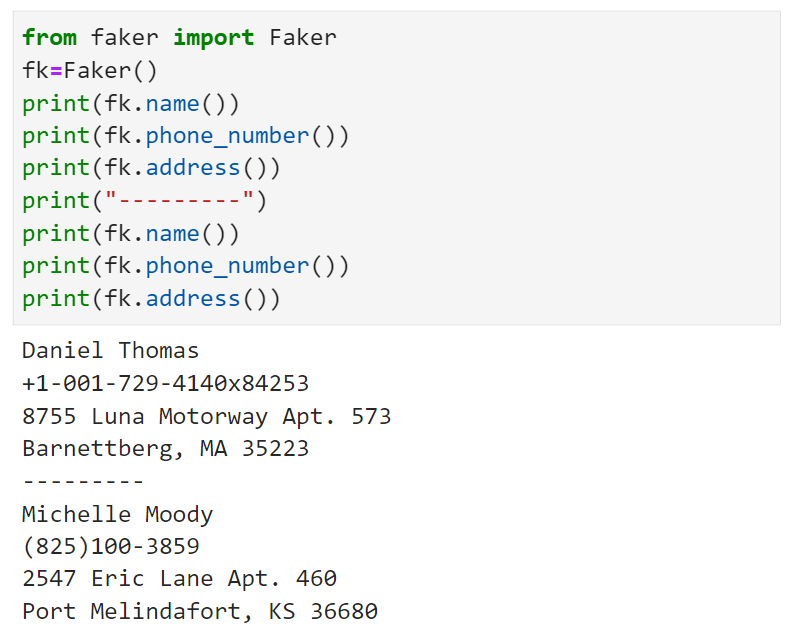Viewport: 796px width, 632px height.
Task: Click second phone_number method call
Action: (227, 266)
